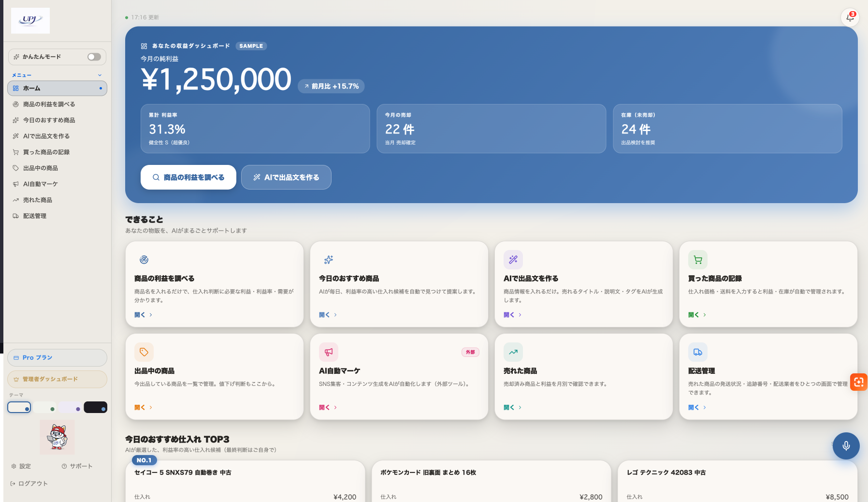
Task: Click AIで出品文を作る button in banner
Action: click(286, 177)
